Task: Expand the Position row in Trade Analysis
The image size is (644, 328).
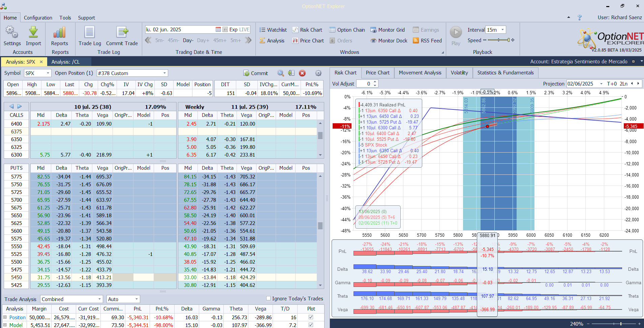Action: coord(5,317)
